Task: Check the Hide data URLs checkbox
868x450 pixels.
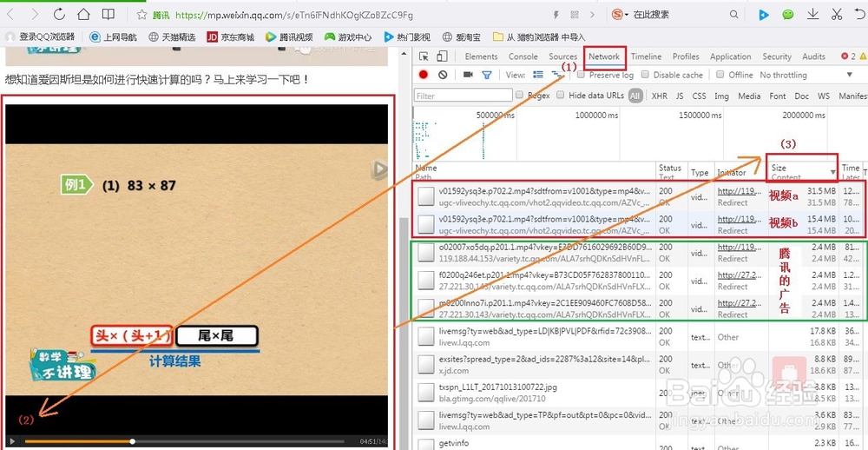Action: (561, 96)
